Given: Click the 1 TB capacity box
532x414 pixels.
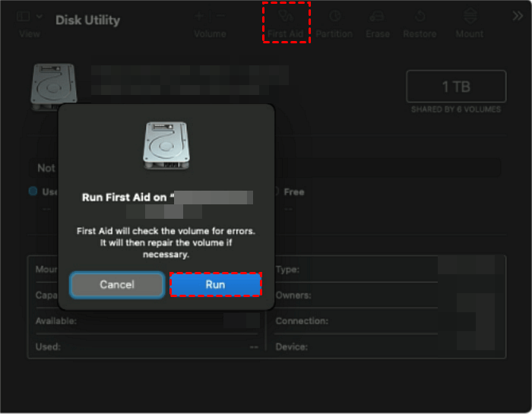Looking at the screenshot, I should coord(456,87).
